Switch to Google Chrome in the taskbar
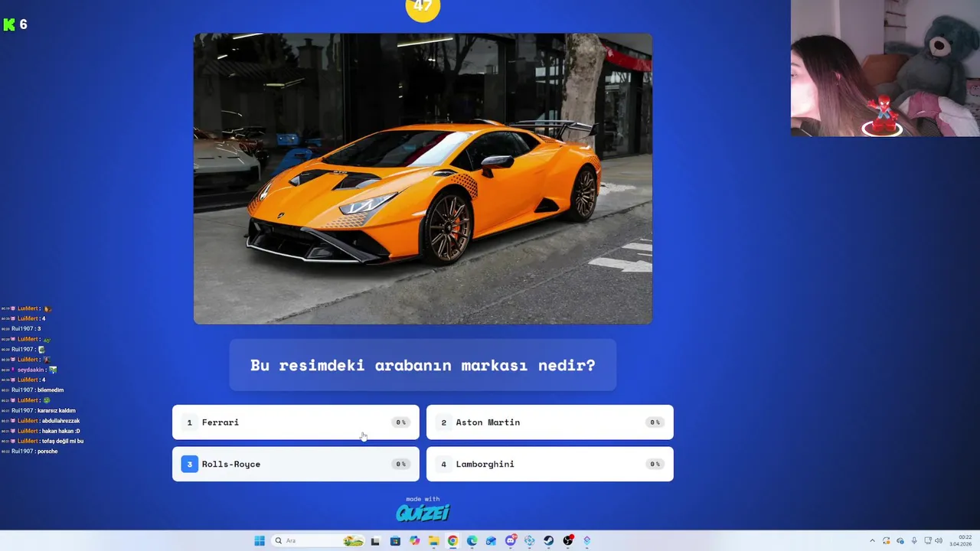Screen dimensions: 980x551 (452, 540)
